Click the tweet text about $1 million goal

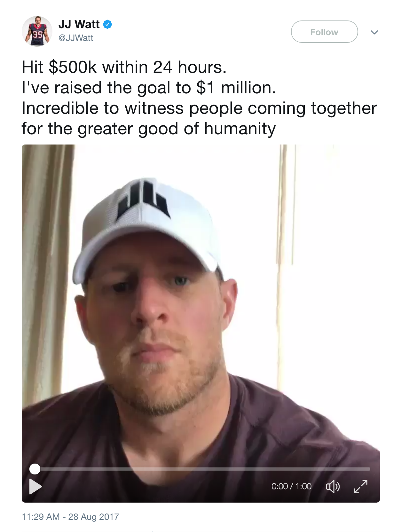[149, 88]
